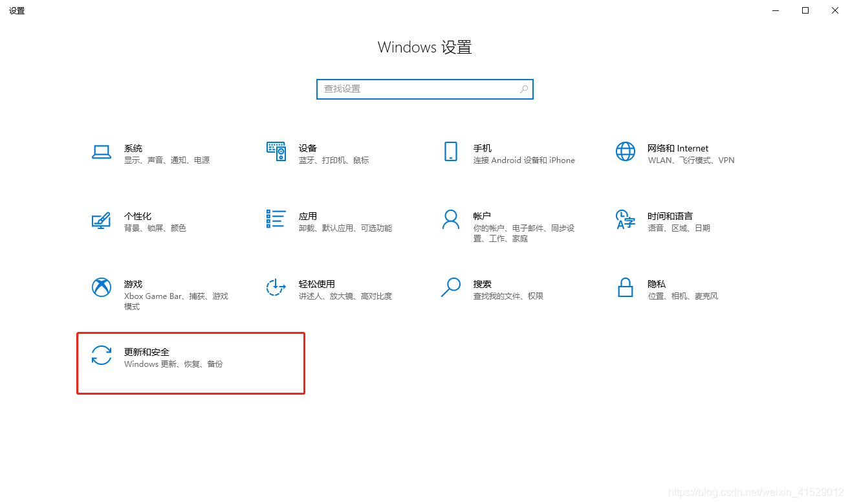The width and height of the screenshot is (850, 504).
Task: Focus the 查找设置 search field
Action: click(425, 89)
